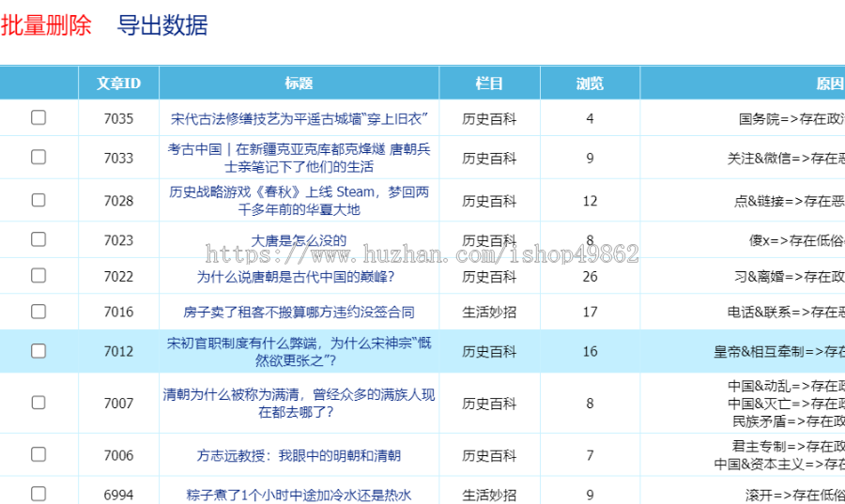Click 生活妙招 category in row 7016
845x504 pixels.
coord(489,312)
